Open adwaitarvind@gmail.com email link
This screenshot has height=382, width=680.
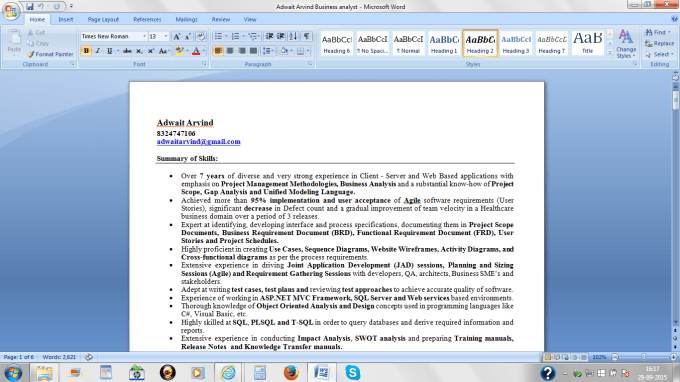pyautogui.click(x=199, y=142)
